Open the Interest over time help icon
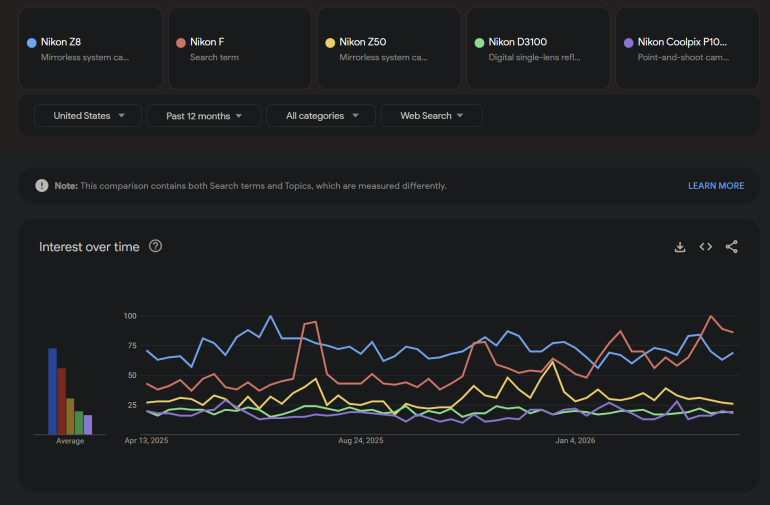The width and height of the screenshot is (770, 505). click(x=155, y=246)
